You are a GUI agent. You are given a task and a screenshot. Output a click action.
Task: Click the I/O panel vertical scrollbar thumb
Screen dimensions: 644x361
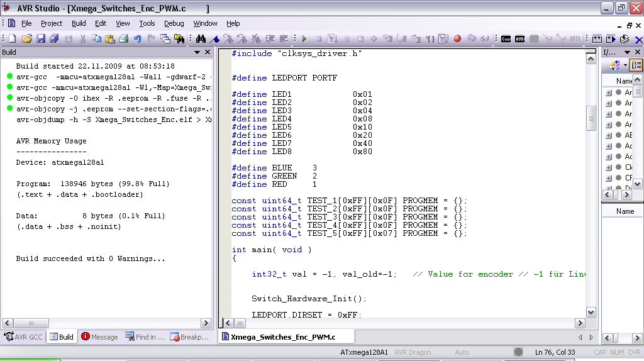[638, 91]
